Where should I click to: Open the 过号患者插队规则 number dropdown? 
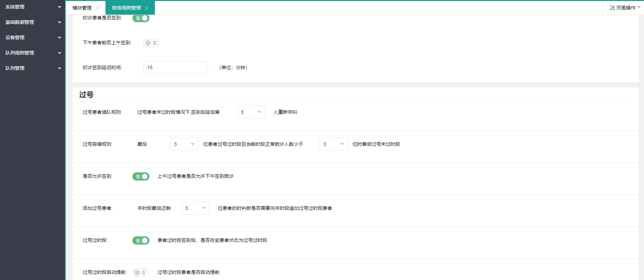click(251, 112)
